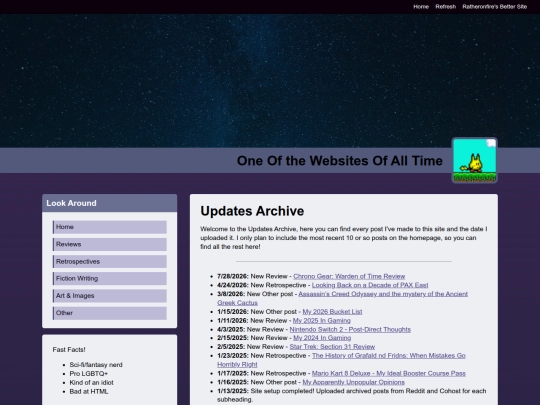Click the yellow creature avatar image

tap(475, 160)
